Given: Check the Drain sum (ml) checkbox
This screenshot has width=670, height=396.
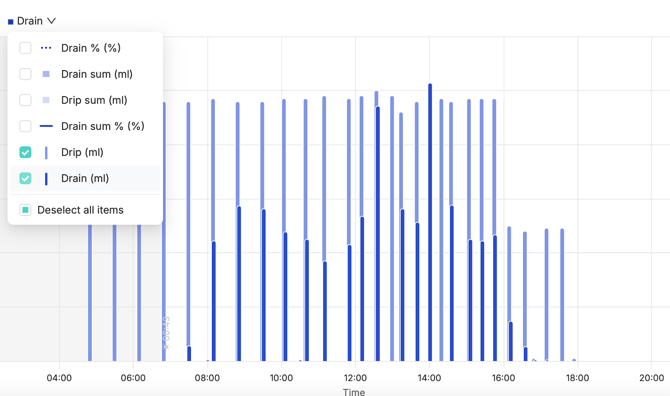Looking at the screenshot, I should pos(25,74).
